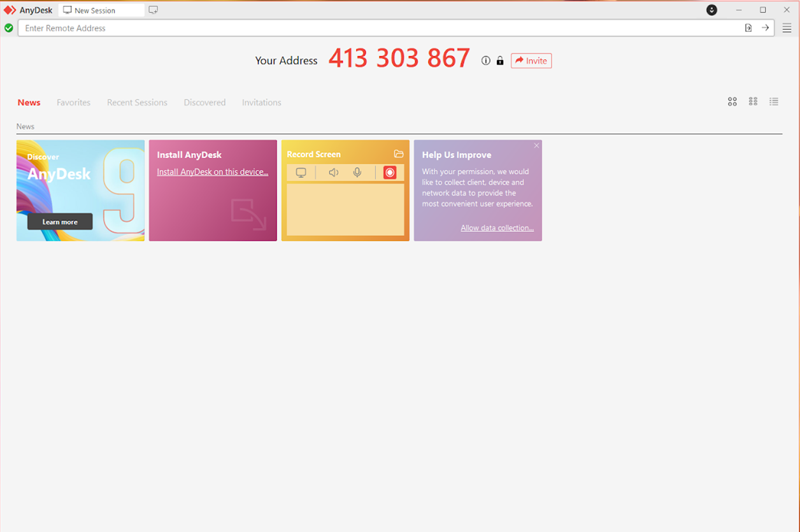
Task: Toggle screen capture monitor icon
Action: pos(301,173)
